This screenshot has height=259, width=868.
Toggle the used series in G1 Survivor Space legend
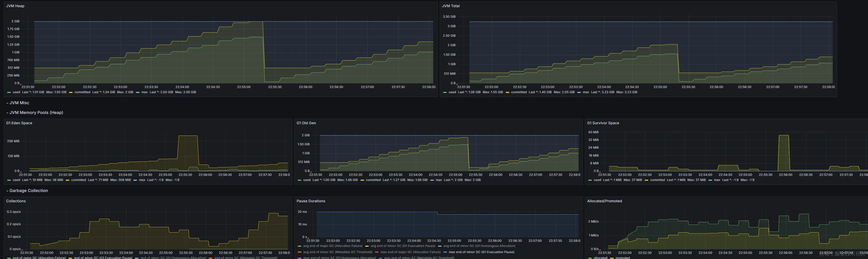click(597, 180)
